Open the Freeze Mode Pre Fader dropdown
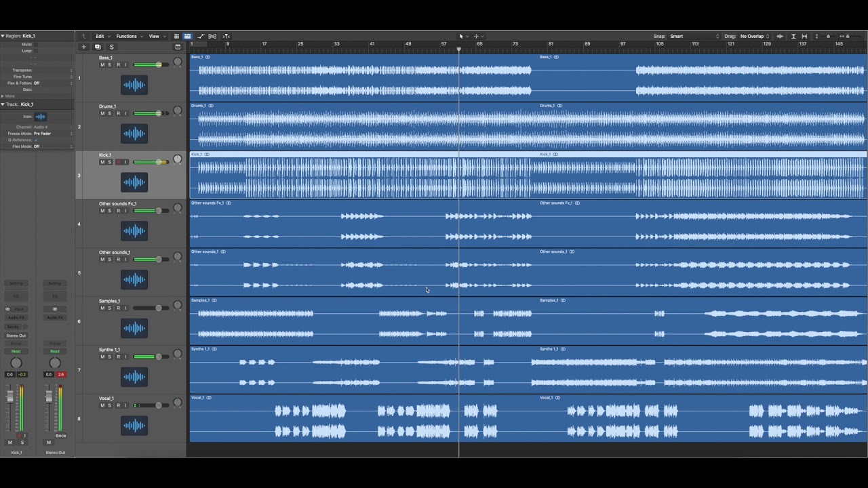The height and width of the screenshot is (488, 868). click(53, 134)
